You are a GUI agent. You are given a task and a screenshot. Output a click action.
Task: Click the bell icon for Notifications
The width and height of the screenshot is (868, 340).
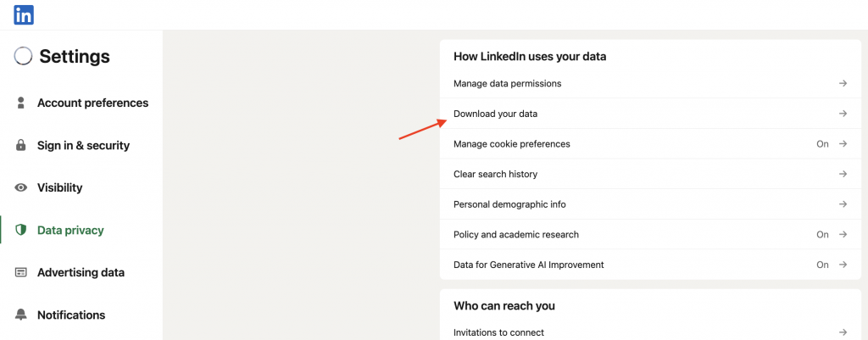[x=21, y=315]
